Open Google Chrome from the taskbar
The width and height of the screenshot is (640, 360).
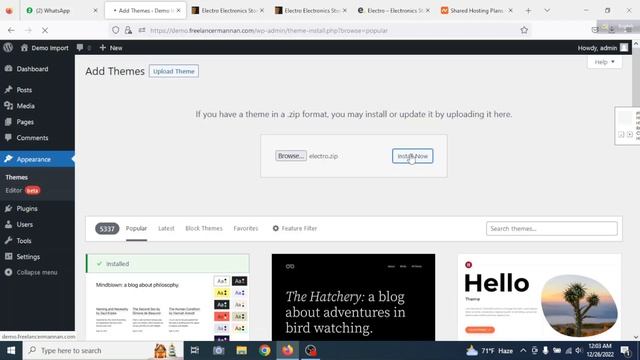(x=264, y=350)
